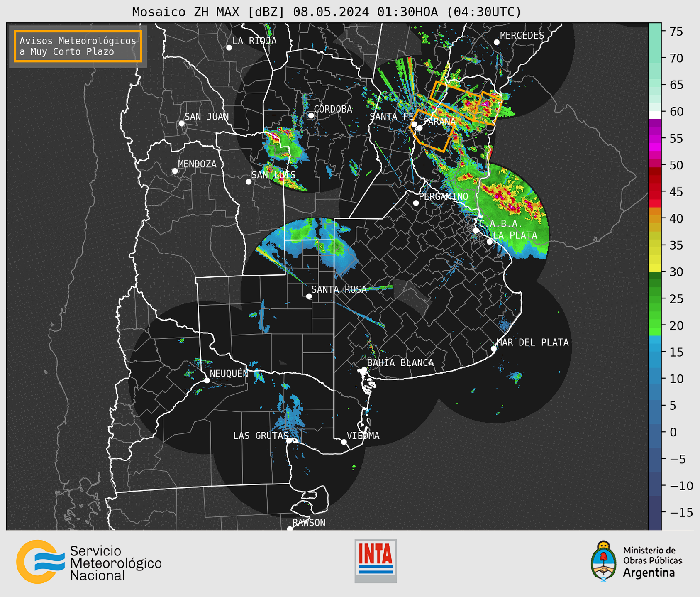Click the VIEDMA city marker dot

pyautogui.click(x=344, y=442)
